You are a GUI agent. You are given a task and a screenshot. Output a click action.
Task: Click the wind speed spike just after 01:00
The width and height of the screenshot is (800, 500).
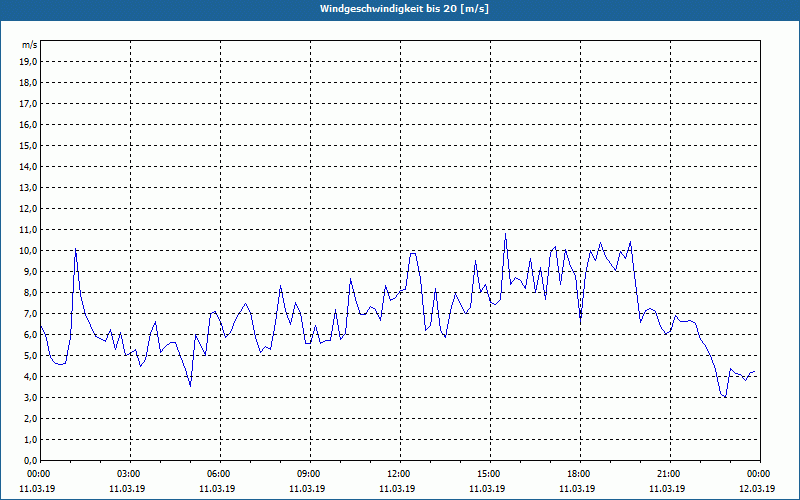coord(76,248)
